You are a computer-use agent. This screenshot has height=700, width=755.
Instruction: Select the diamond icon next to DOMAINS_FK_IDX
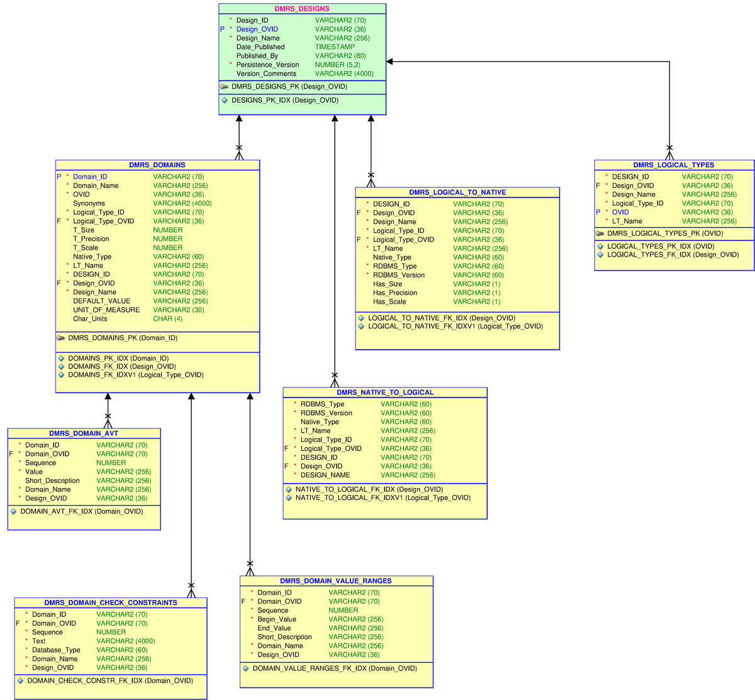click(61, 366)
